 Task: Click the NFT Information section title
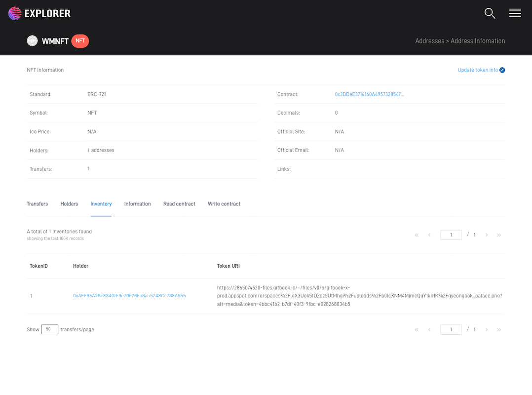45,70
